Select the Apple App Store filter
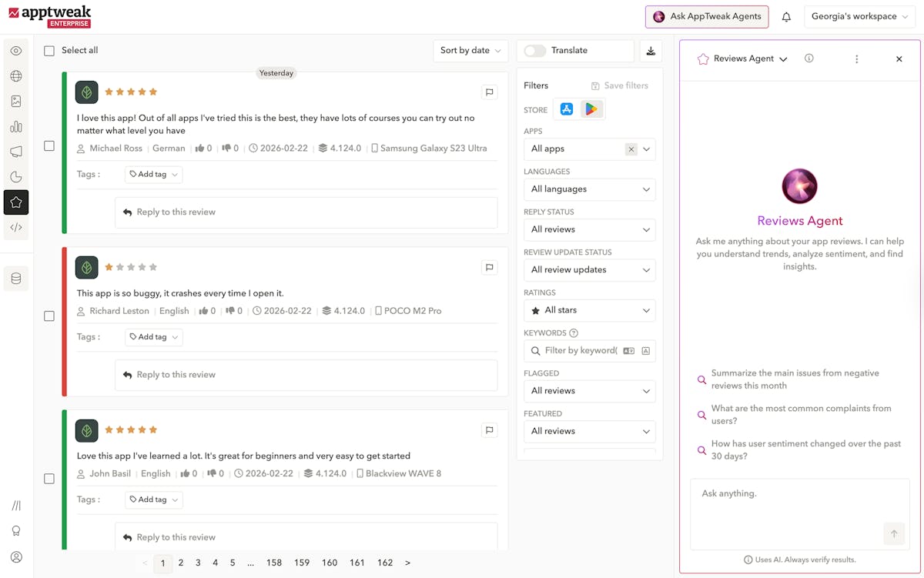This screenshot has width=924, height=578. (567, 109)
